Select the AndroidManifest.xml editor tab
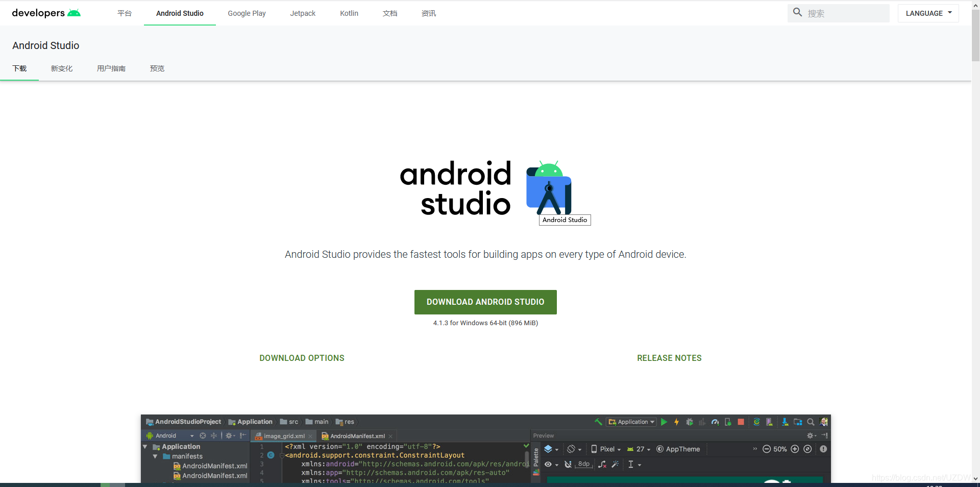 click(357, 436)
